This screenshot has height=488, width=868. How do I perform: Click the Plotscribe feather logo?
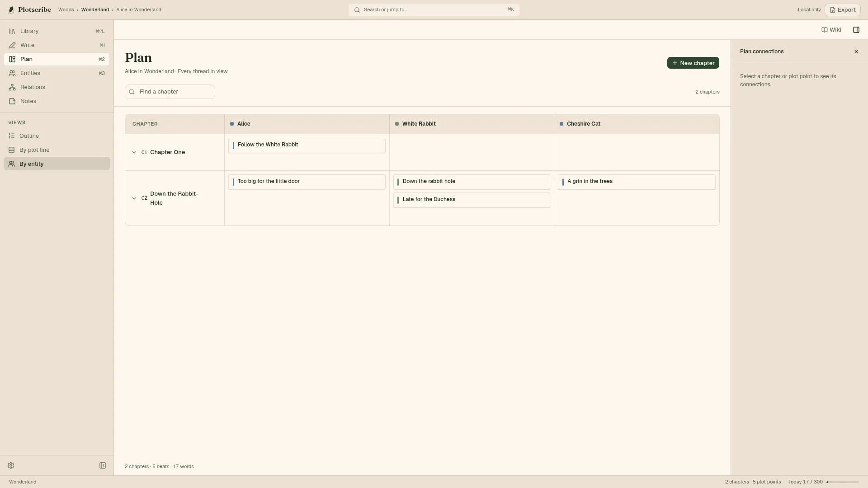(11, 10)
